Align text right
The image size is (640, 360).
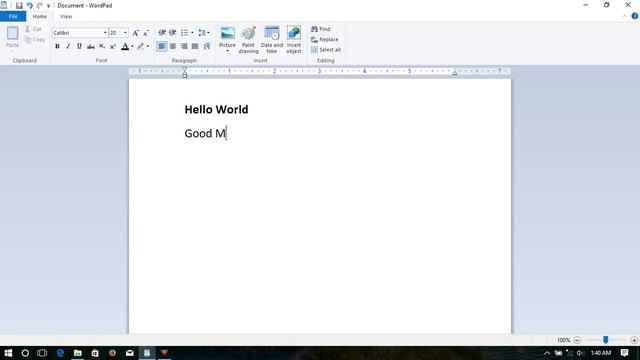point(184,46)
